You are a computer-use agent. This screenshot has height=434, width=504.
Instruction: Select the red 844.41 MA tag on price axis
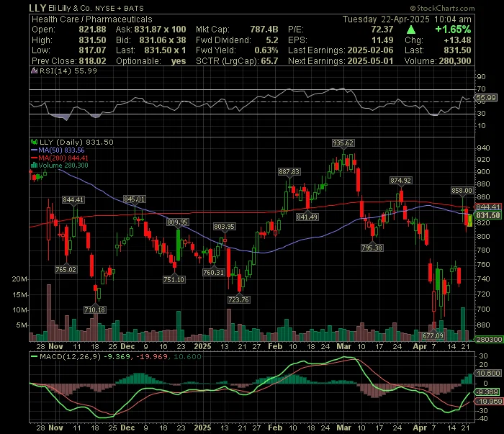(488, 207)
